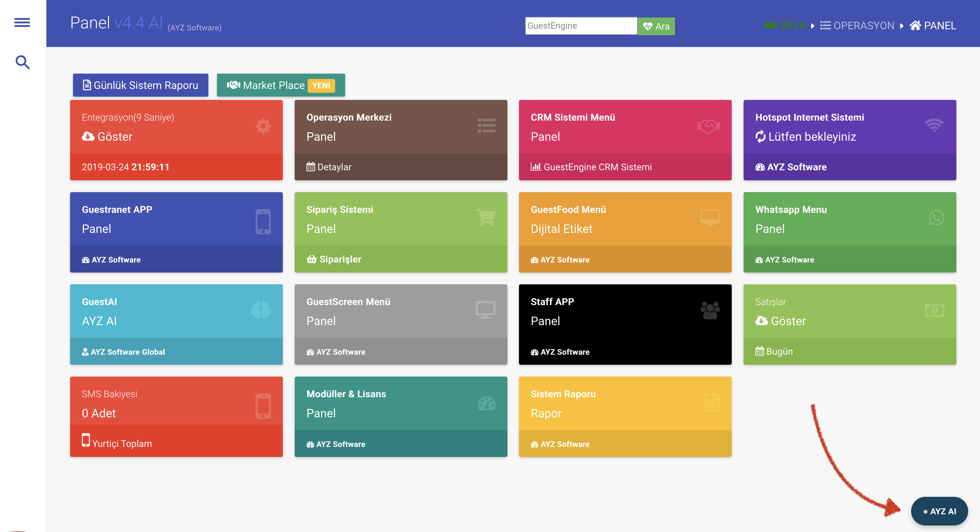Open the Günlük Sistem Raporu button

coord(140,85)
